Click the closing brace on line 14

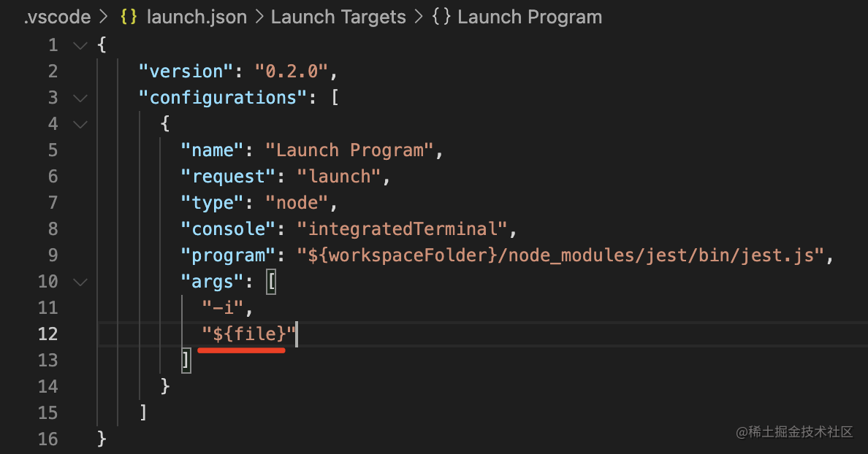(165, 387)
